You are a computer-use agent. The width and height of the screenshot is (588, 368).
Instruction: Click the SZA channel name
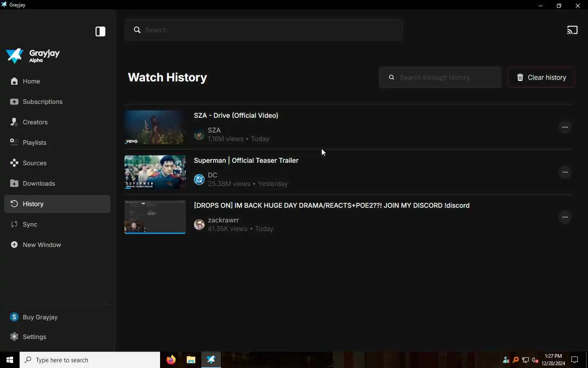click(x=214, y=130)
